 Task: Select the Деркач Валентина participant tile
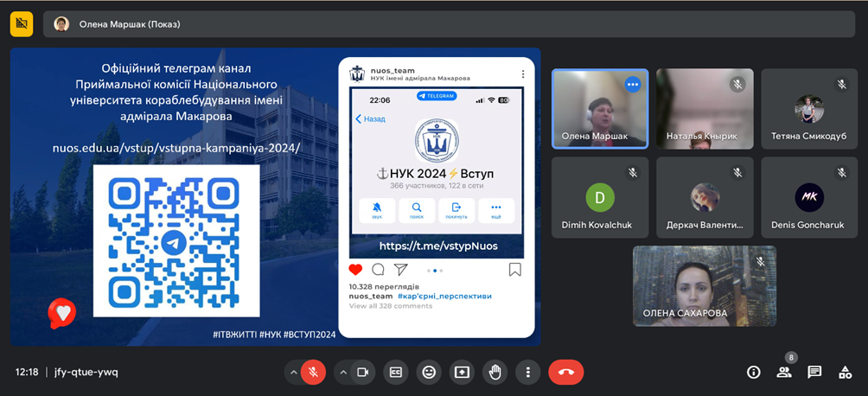point(705,197)
